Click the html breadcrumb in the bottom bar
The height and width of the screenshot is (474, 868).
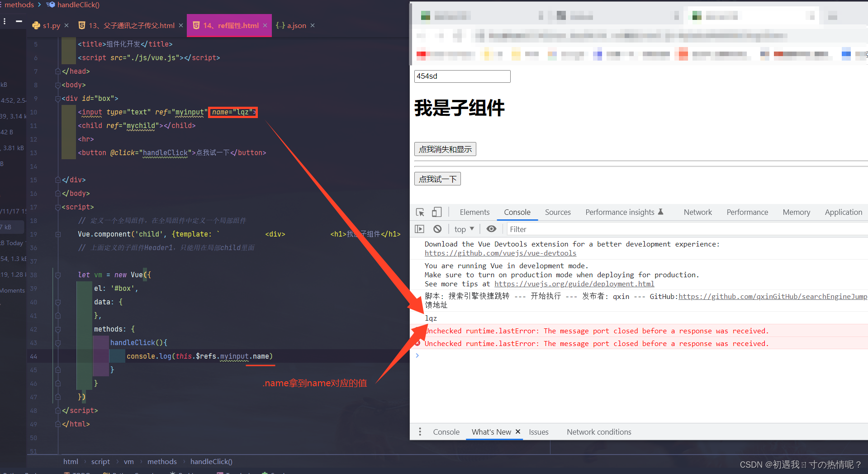click(71, 461)
